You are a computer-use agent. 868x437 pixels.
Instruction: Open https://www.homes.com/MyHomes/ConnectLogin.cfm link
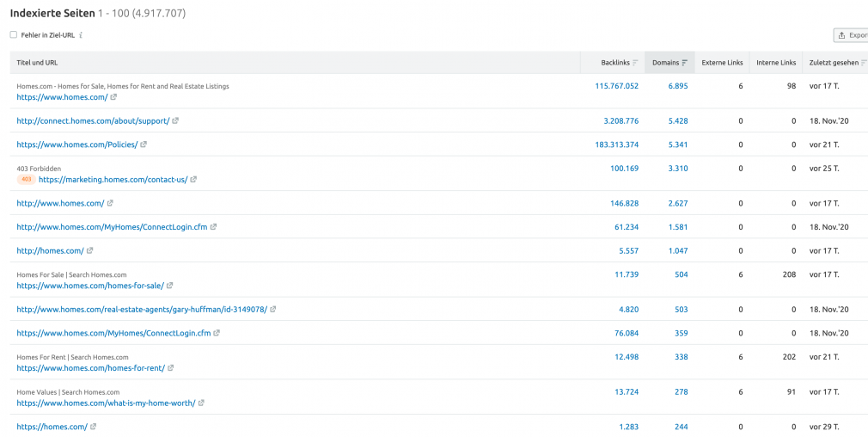pos(114,333)
